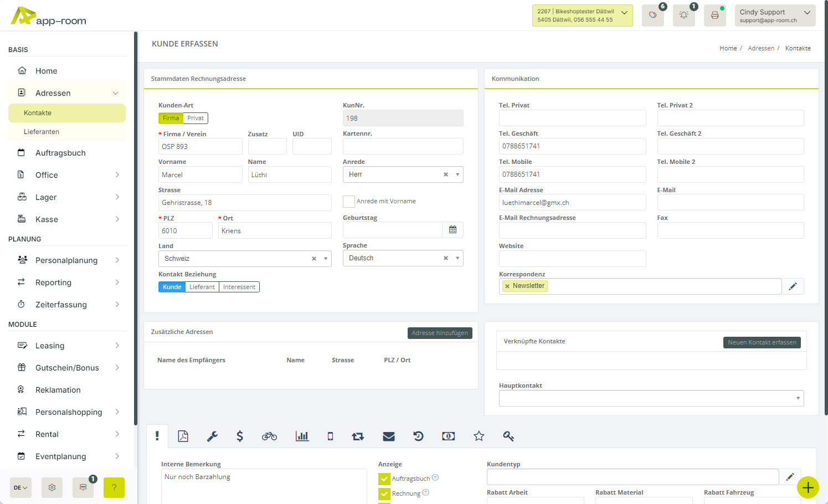This screenshot has height=504, width=828.
Task: Click the green plus floating button
Action: tap(808, 487)
